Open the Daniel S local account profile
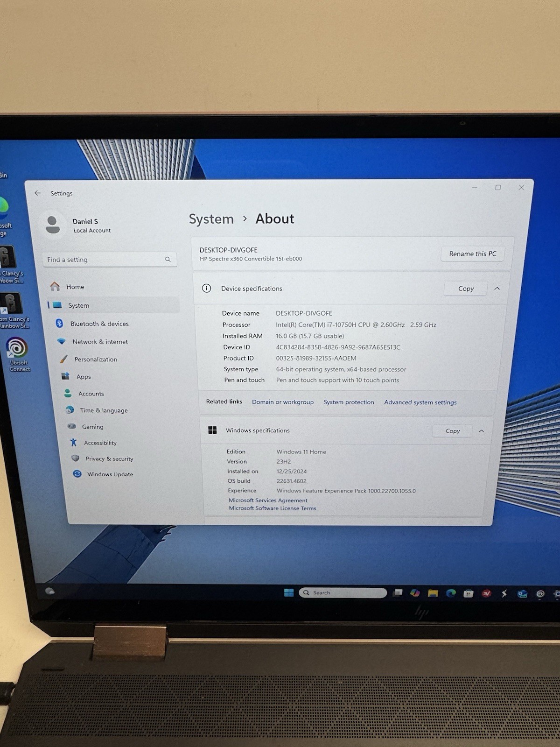This screenshot has width=560, height=747. point(78,225)
